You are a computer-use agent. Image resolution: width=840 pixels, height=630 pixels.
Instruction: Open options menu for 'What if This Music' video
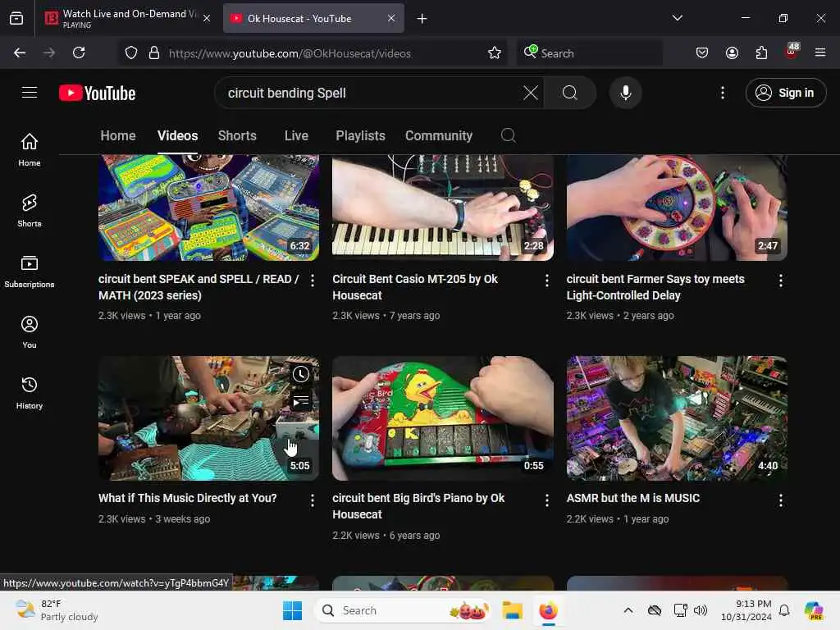313,500
